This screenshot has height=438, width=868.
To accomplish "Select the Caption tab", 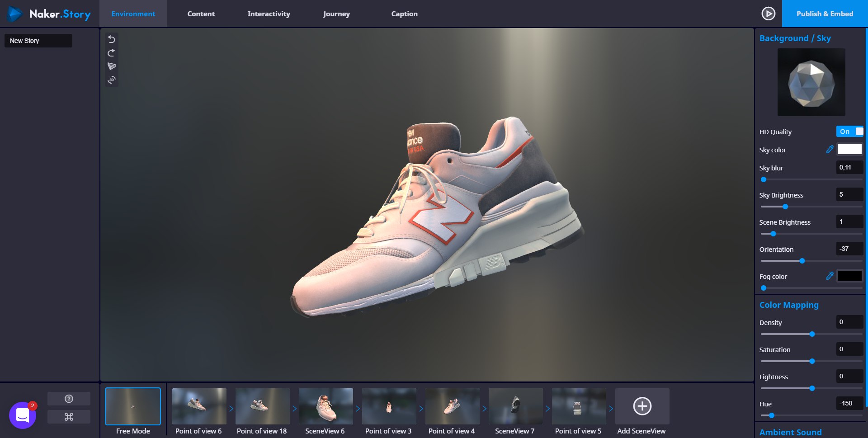I will point(405,14).
